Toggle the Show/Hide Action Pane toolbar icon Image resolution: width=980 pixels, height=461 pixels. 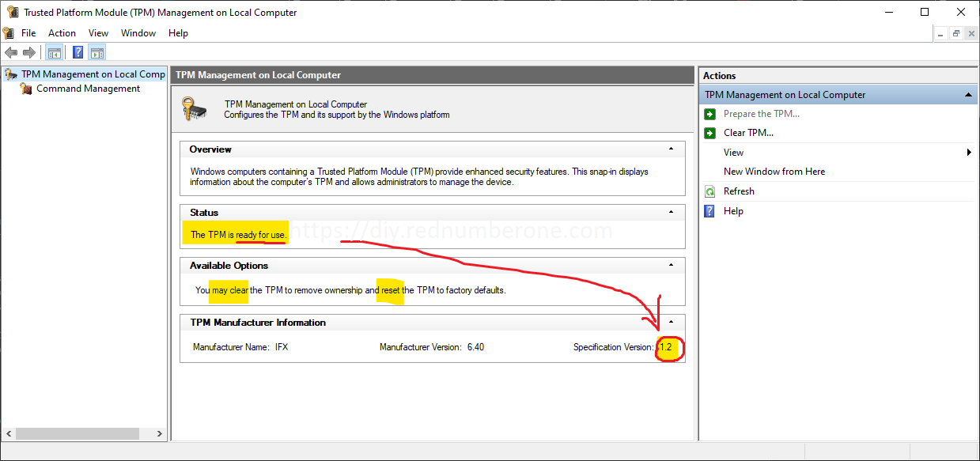tap(96, 53)
